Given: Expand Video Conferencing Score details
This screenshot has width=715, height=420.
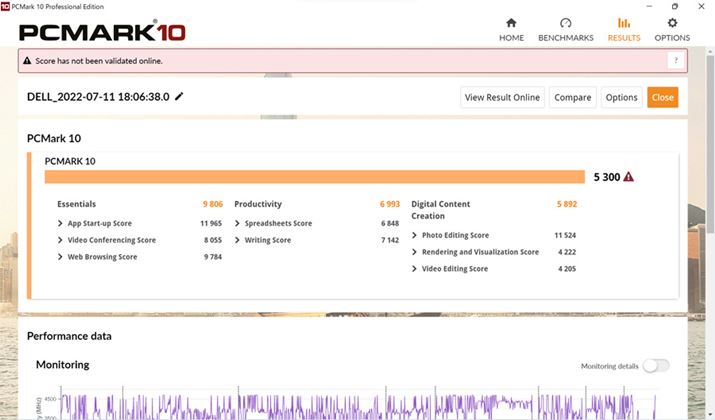Looking at the screenshot, I should [61, 240].
